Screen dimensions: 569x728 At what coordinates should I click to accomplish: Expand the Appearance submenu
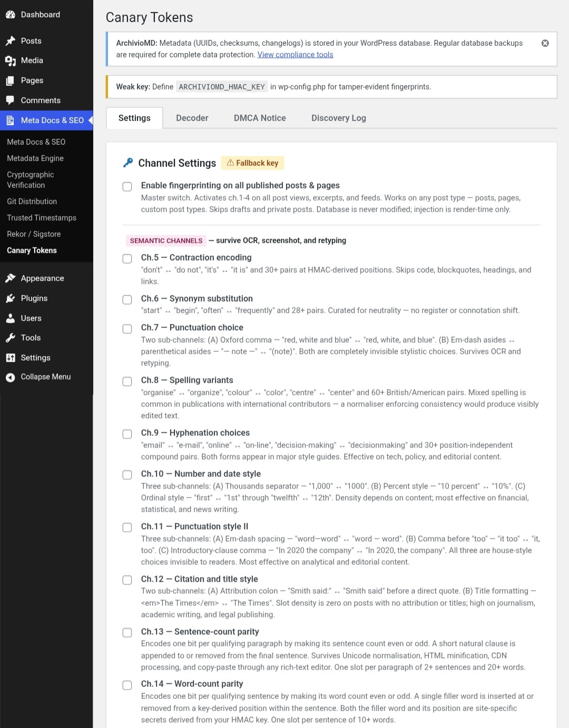tap(42, 278)
